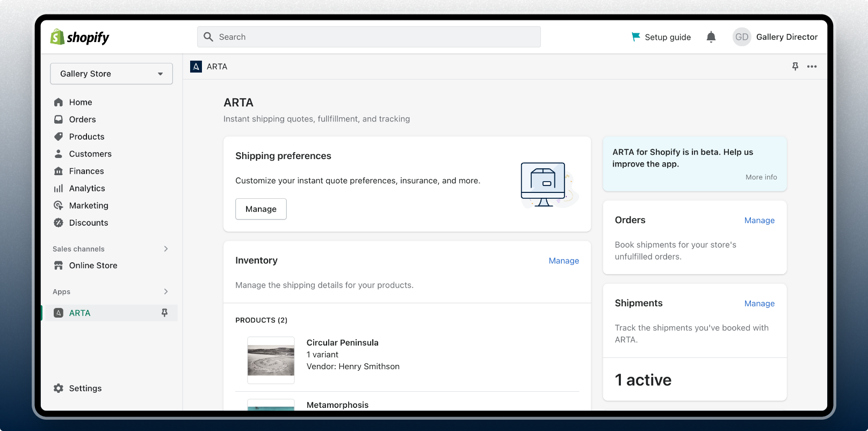Click the ARTA logo in app header
This screenshot has height=431, width=868.
pos(196,67)
